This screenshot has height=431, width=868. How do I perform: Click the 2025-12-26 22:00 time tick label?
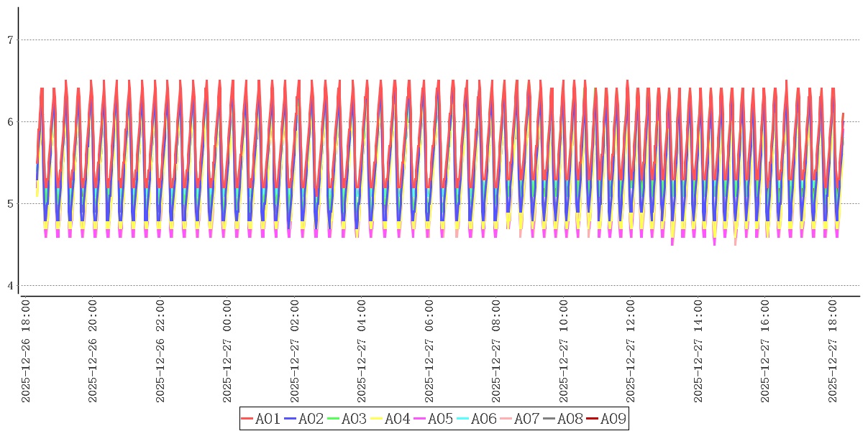click(x=160, y=352)
